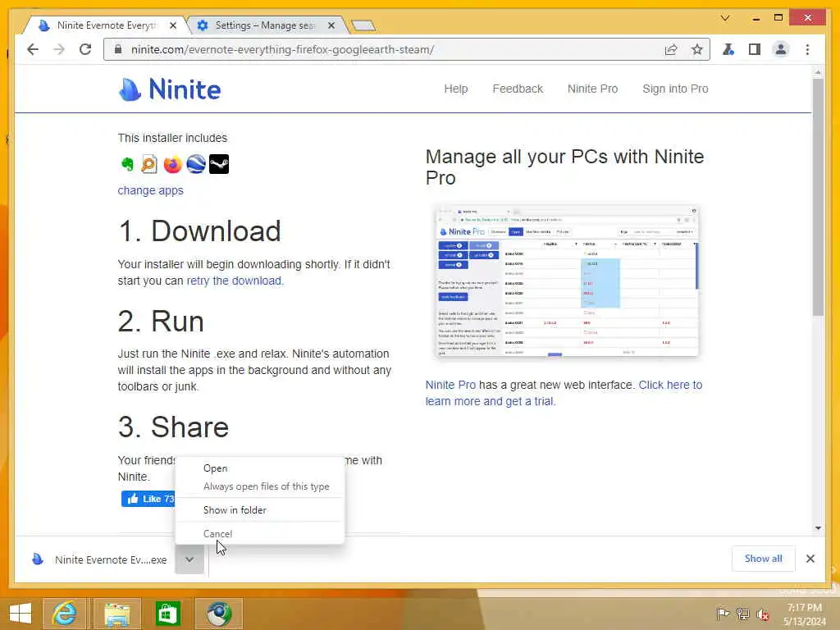
Task: Click retry the download link
Action: pos(234,281)
